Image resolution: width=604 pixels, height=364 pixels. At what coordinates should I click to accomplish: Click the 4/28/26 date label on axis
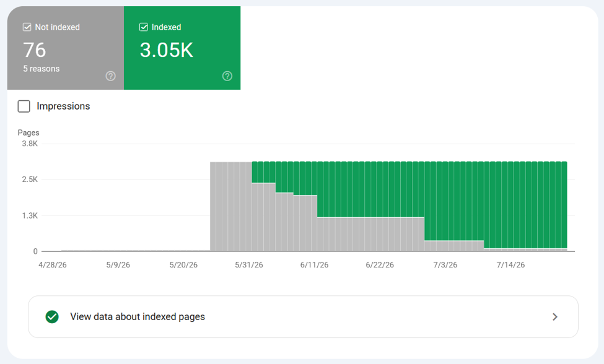pyautogui.click(x=53, y=265)
